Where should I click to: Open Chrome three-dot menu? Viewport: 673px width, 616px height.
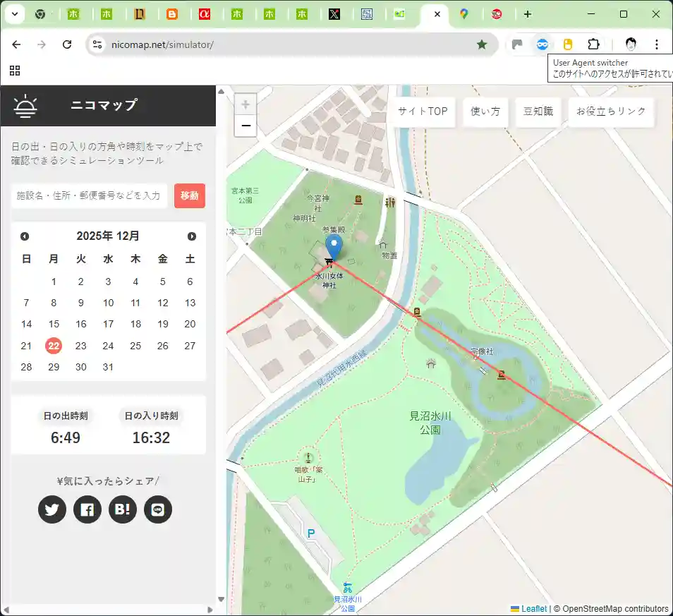click(x=657, y=44)
